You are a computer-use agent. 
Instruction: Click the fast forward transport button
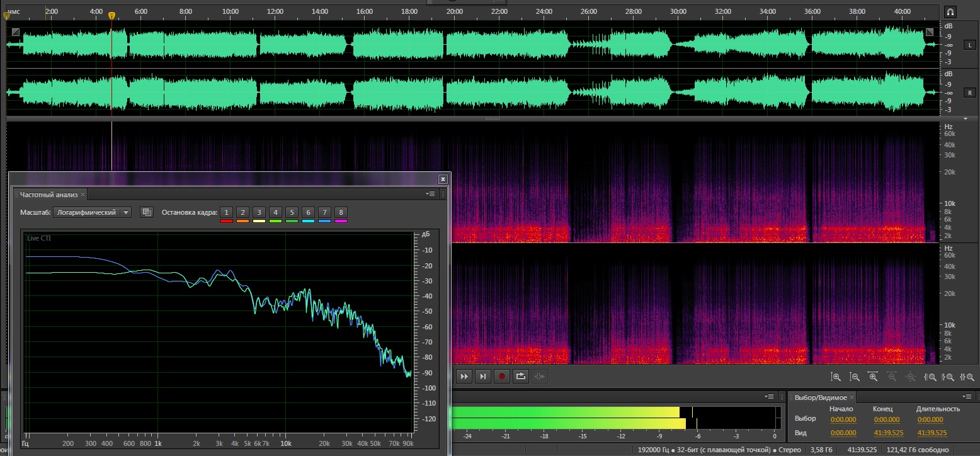pos(464,376)
